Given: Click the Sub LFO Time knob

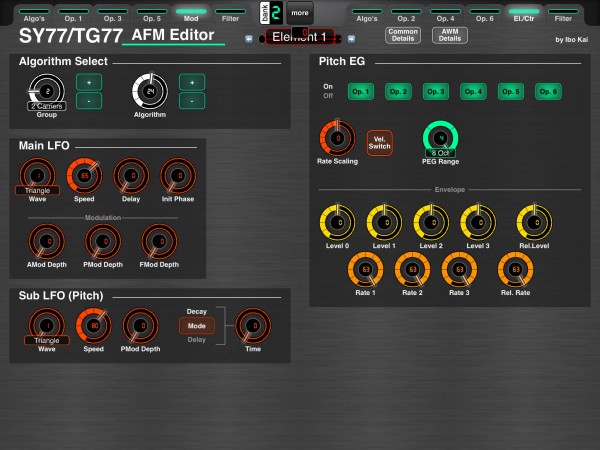Looking at the screenshot, I should click(x=253, y=326).
